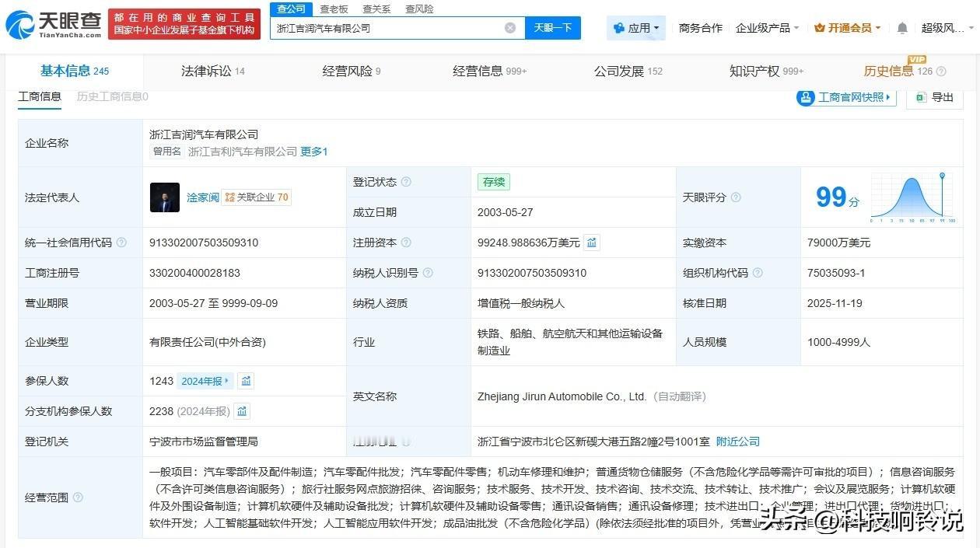Open legal representative 淦家阅 link

(x=203, y=197)
